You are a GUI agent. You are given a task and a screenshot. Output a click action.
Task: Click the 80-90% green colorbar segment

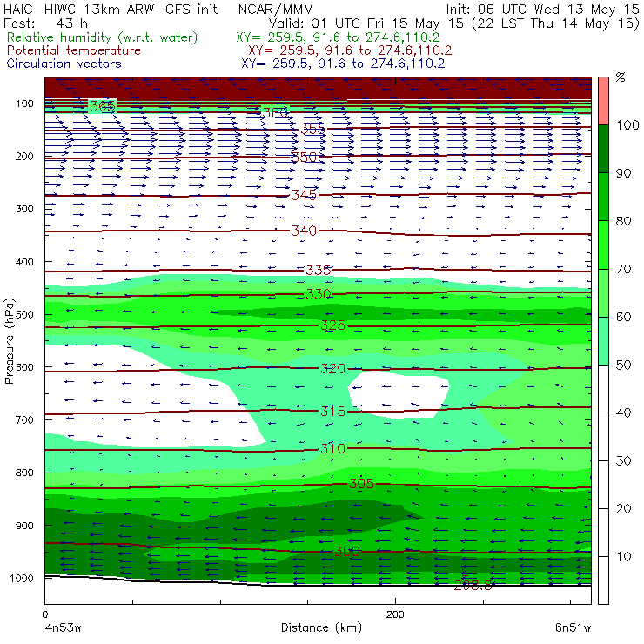point(603,197)
